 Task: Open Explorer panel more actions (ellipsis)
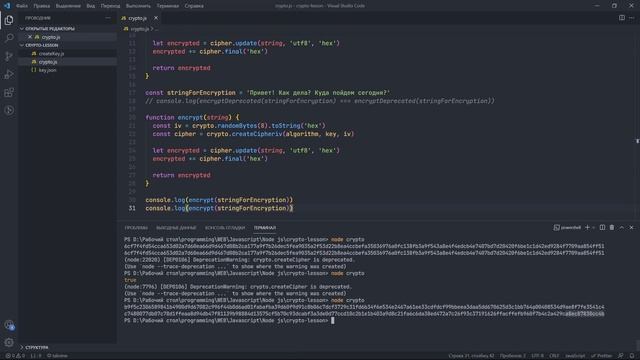pos(108,18)
